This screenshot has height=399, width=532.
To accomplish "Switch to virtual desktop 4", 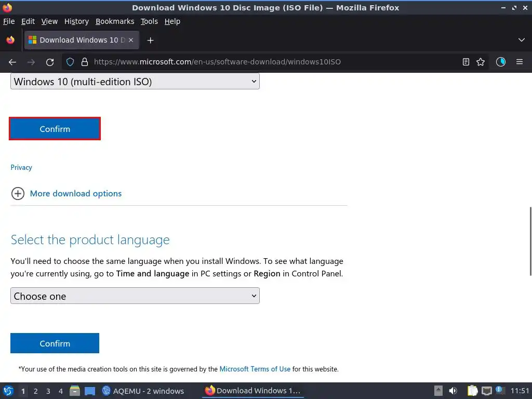I will click(x=61, y=391).
